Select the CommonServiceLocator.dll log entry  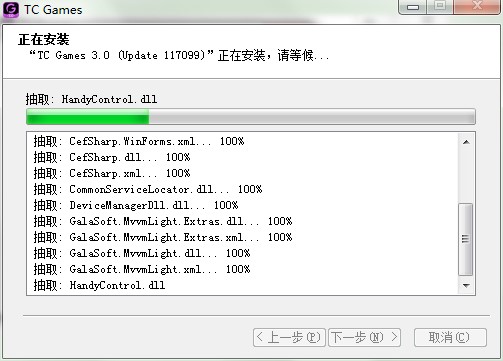pyautogui.click(x=148, y=189)
